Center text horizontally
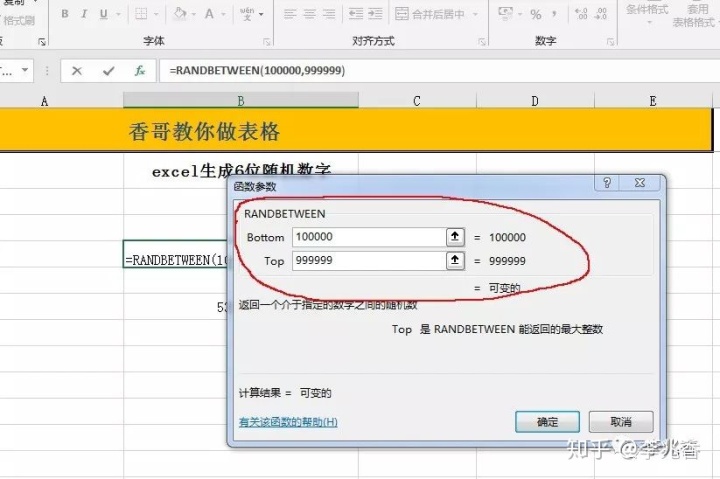 pyautogui.click(x=309, y=14)
